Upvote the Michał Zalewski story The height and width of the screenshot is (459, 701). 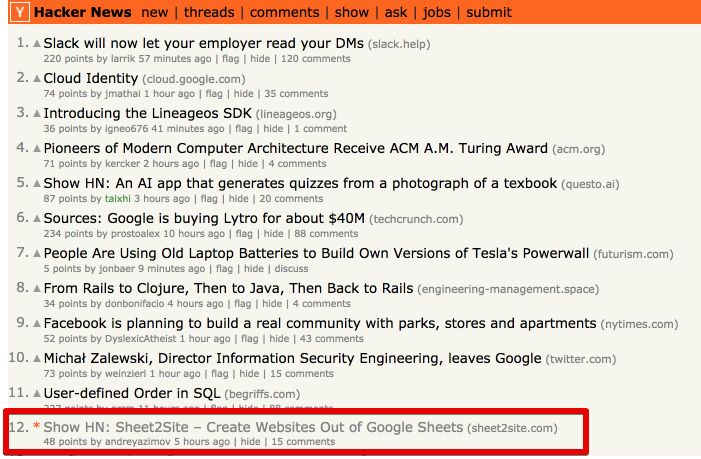[37, 358]
